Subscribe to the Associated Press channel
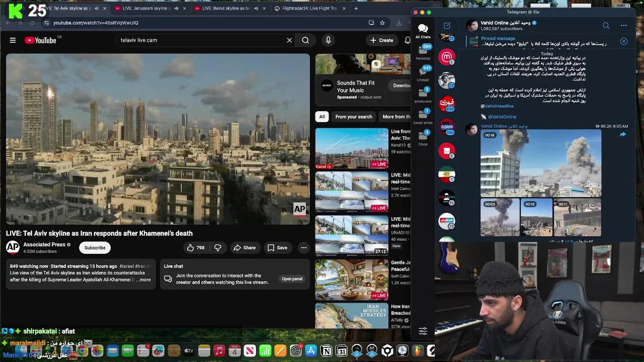Image resolution: width=644 pixels, height=362 pixels. point(95,247)
